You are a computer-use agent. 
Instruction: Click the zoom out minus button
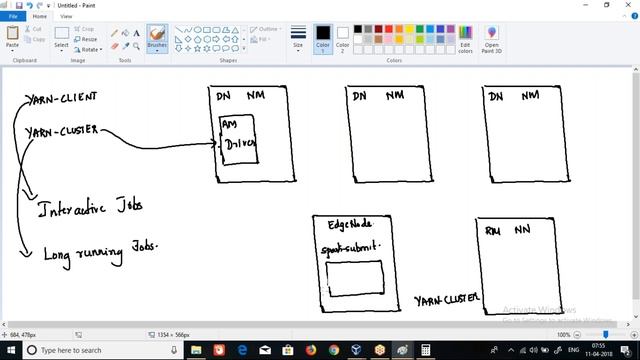coord(577,335)
